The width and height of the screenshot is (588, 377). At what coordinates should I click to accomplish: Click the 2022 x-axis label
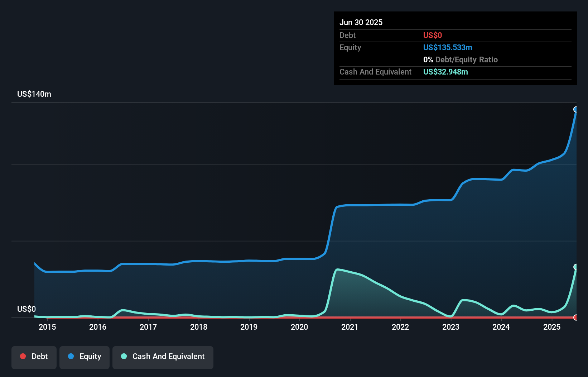400,327
